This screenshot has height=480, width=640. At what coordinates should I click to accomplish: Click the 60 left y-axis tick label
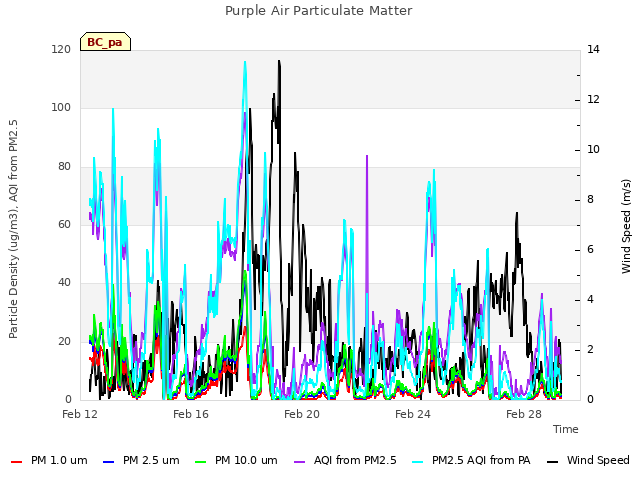[x=64, y=224]
